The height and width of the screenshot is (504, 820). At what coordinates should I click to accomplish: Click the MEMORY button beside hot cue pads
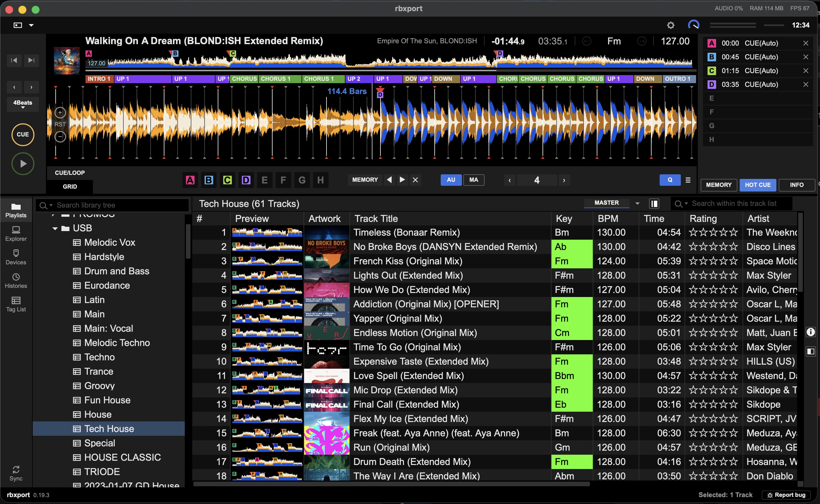365,180
